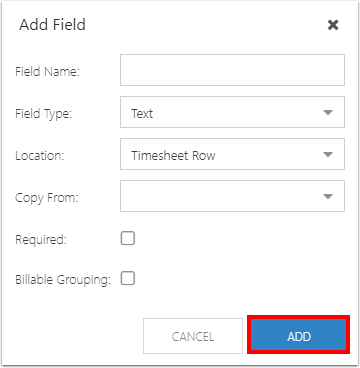The height and width of the screenshot is (368, 360).
Task: Click the CANCEL button
Action: pyautogui.click(x=193, y=336)
